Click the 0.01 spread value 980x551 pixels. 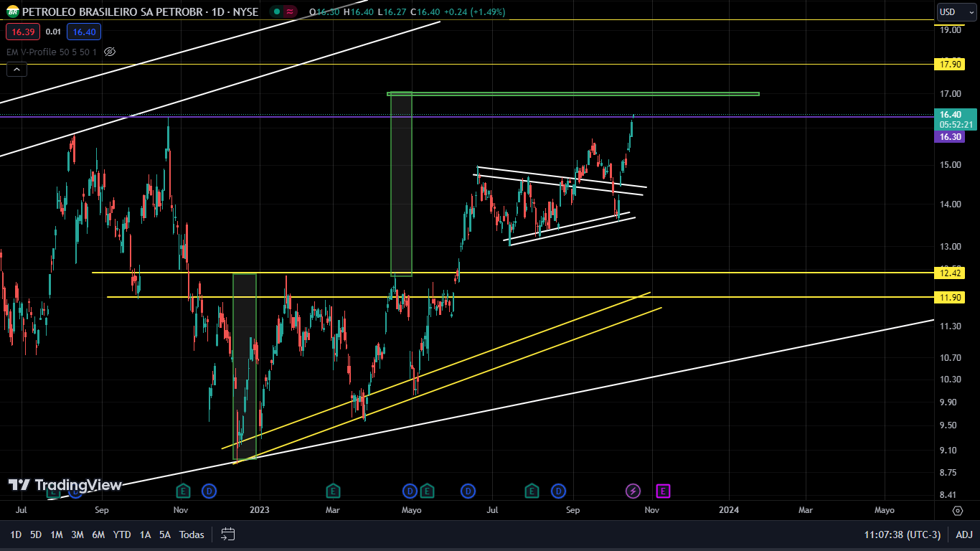pyautogui.click(x=53, y=32)
